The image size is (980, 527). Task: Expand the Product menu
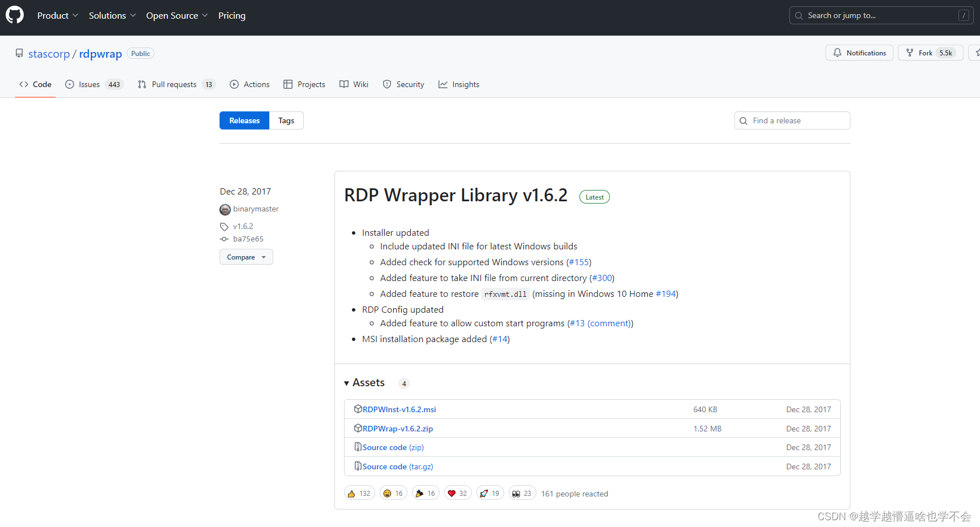click(58, 16)
